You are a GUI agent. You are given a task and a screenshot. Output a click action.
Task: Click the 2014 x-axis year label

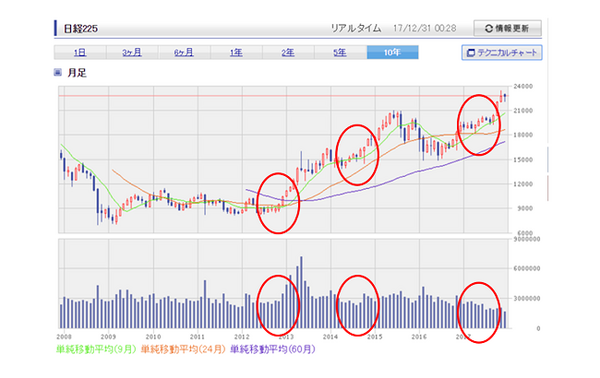[330, 337]
